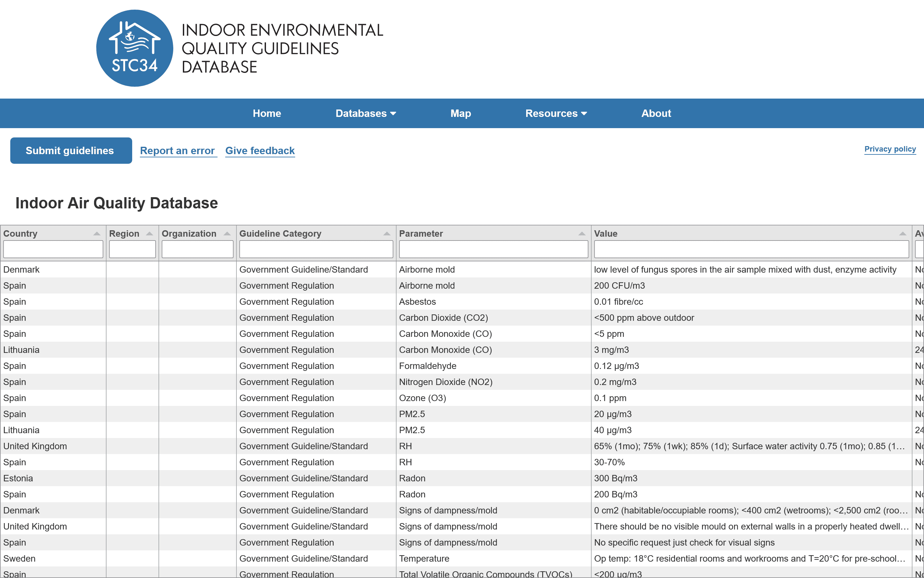Select the '200 CFU/m3' value cell
This screenshot has width=924, height=578.
751,285
